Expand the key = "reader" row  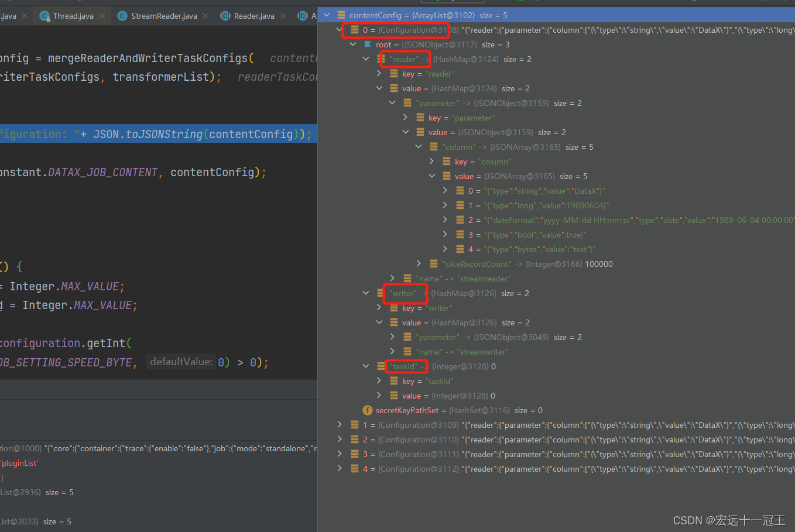379,74
